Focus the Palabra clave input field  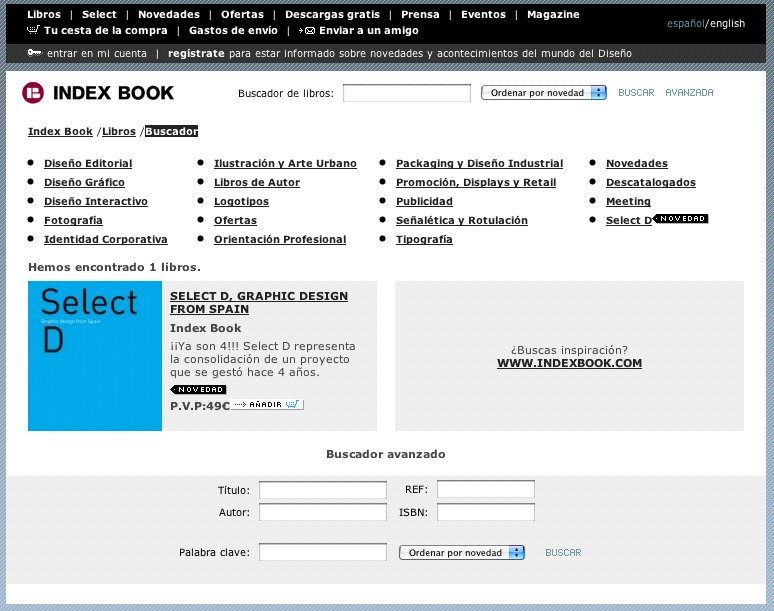tap(323, 552)
